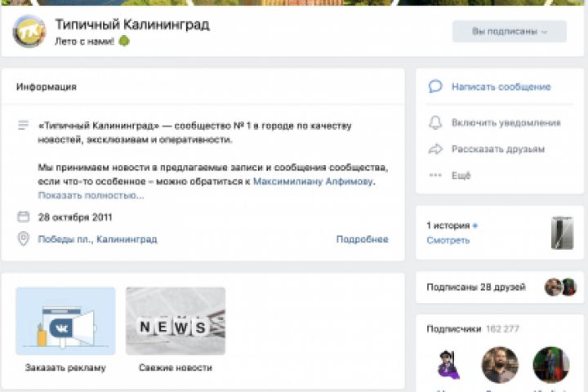
Task: Open the Подписчики followers list
Action: [x=454, y=329]
